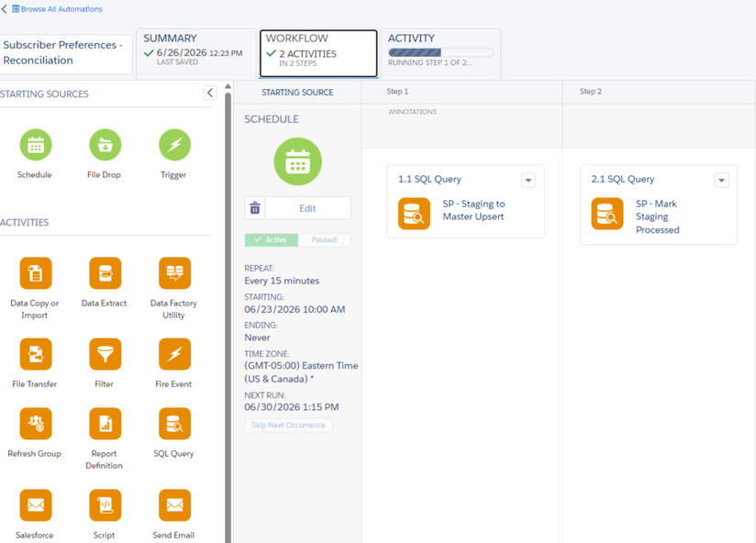Click the SP - Mark Staging Processed query icon
This screenshot has height=543, width=756.
[607, 214]
